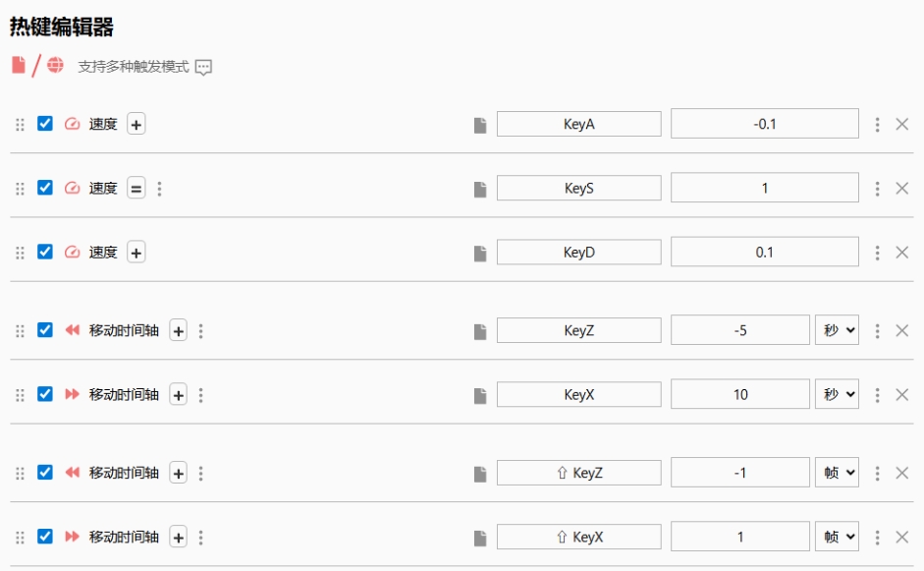Uncheck the KeyD speed hotkey
The height and width of the screenshot is (571, 924).
point(45,252)
